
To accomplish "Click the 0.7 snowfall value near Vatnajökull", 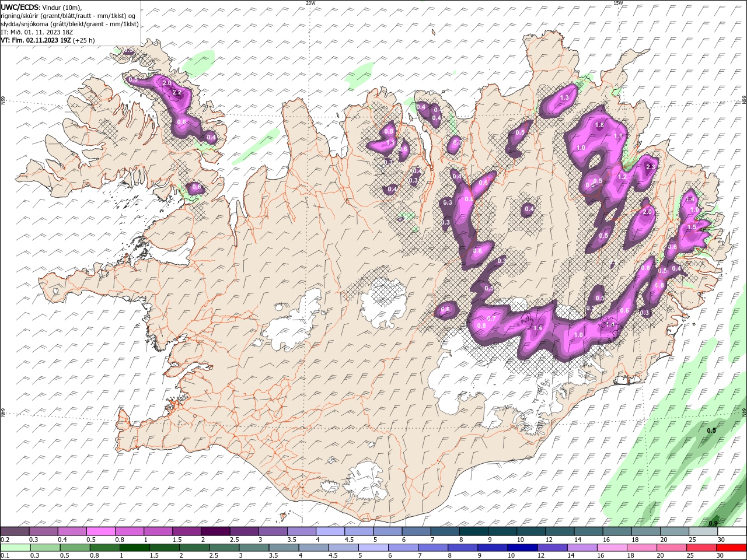I will point(491,318).
